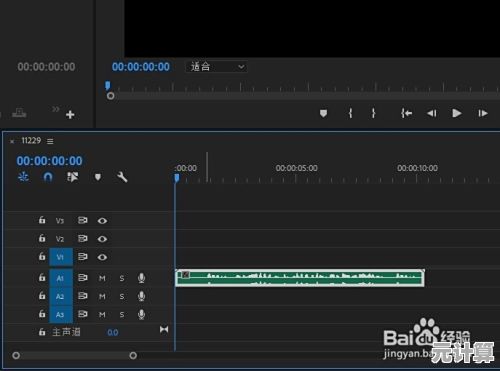
Task: Go to In point button
Action: [406, 113]
